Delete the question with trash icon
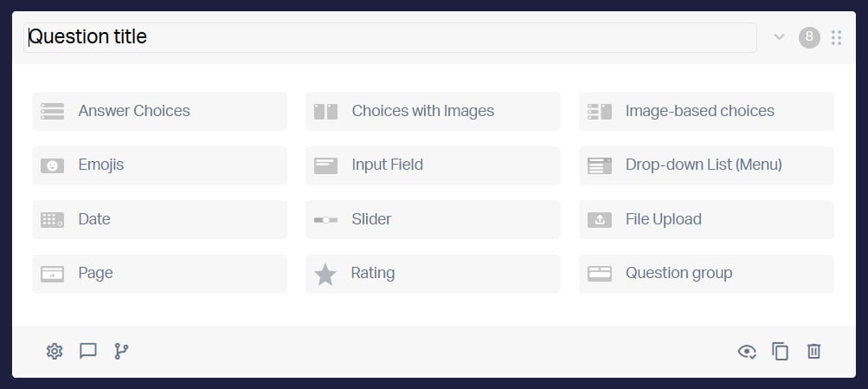 pyautogui.click(x=813, y=352)
